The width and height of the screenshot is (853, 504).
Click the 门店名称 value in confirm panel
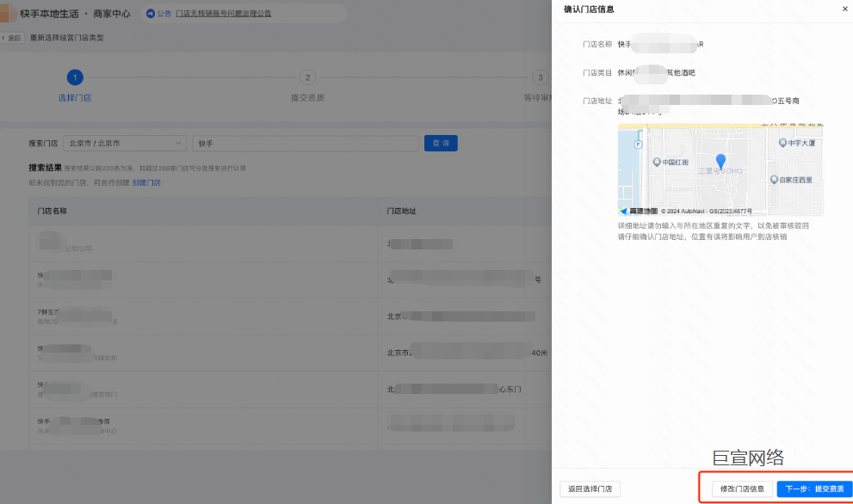pyautogui.click(x=660, y=44)
